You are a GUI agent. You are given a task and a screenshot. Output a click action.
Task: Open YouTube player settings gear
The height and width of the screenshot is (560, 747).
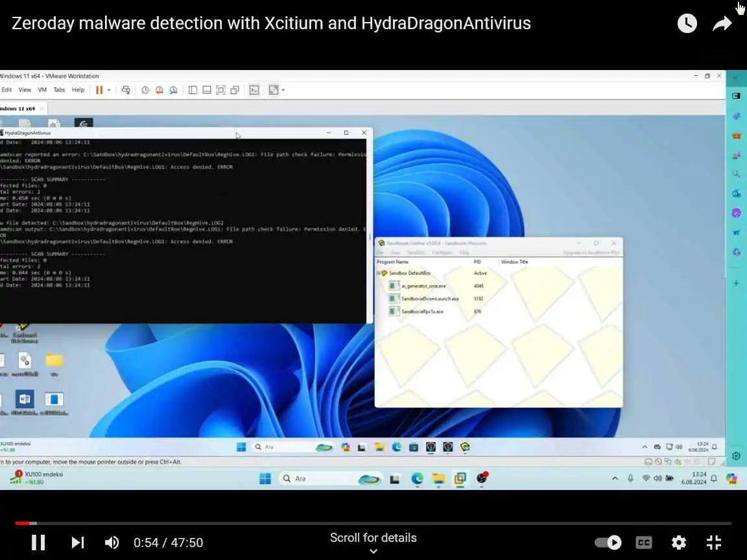click(678, 542)
